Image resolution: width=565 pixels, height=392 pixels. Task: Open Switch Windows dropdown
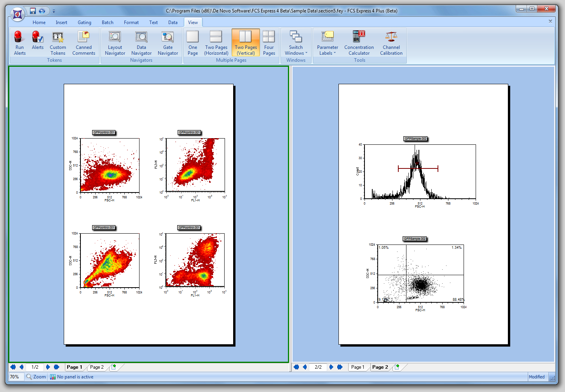tap(296, 43)
